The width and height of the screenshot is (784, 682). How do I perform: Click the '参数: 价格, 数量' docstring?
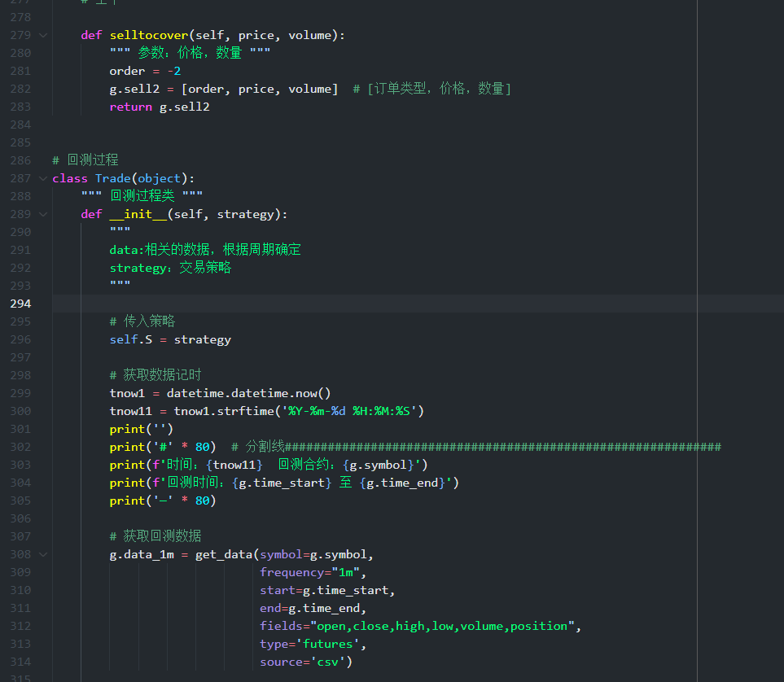[x=190, y=53]
